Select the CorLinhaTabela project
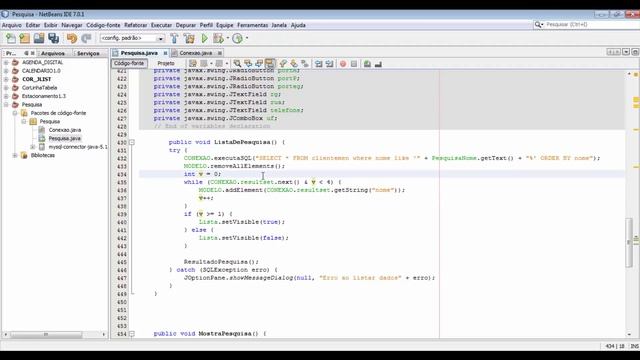The image size is (640, 360). tap(39, 88)
